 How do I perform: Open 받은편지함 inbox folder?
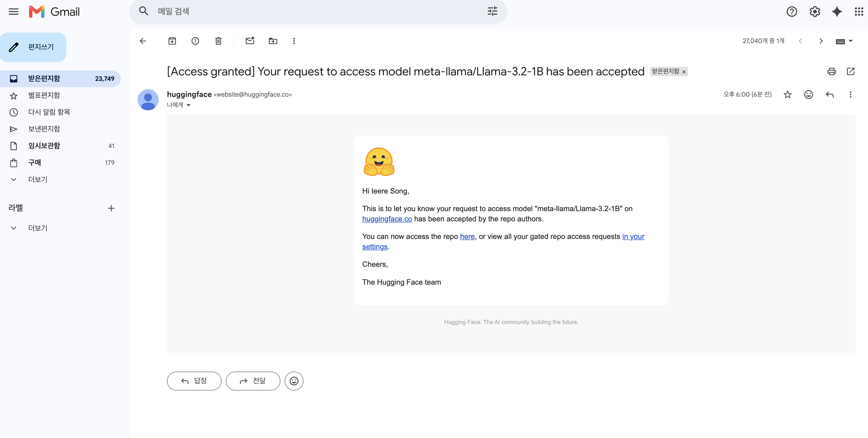pos(60,79)
